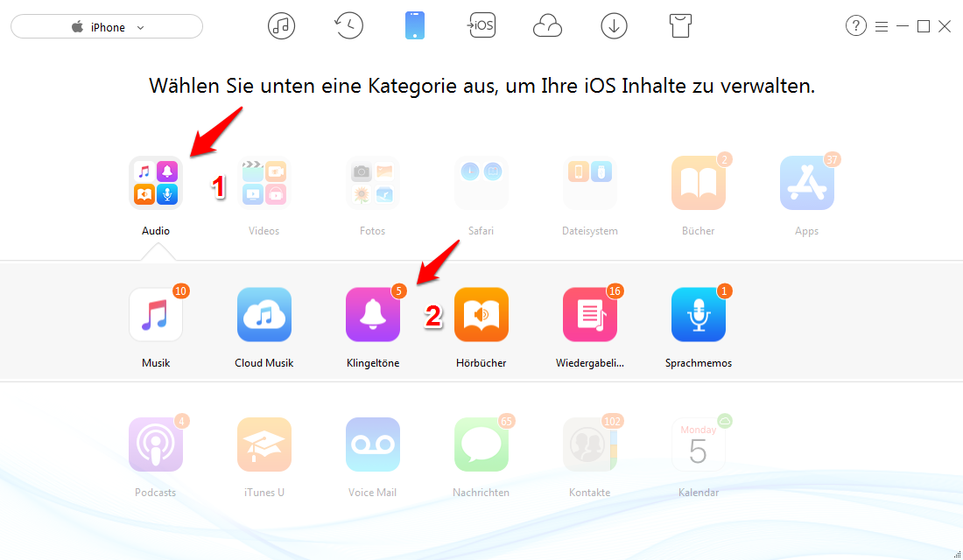Open the media download tab

tap(614, 26)
